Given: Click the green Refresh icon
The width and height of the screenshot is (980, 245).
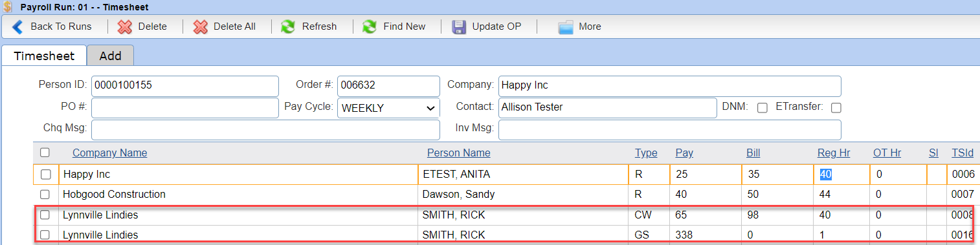Looking at the screenshot, I should point(289,27).
